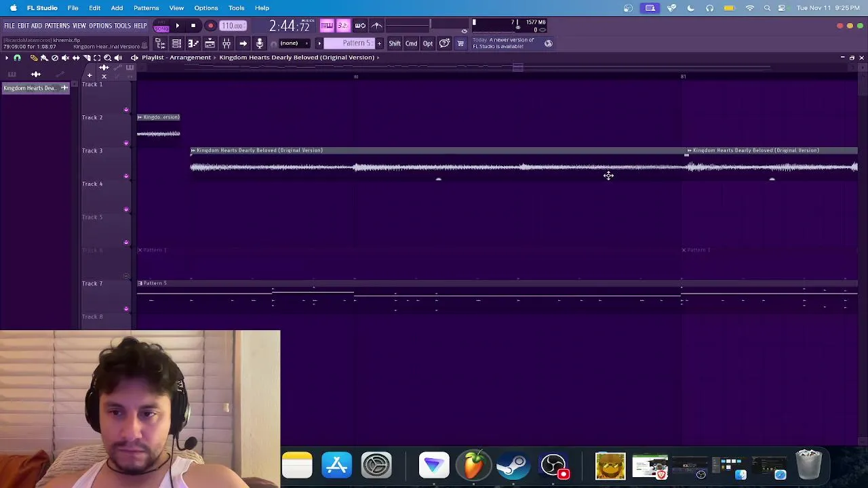Screen dimensions: 868x488
Task: Toggle the 3.2. countdown before recording
Action: tap(342, 26)
